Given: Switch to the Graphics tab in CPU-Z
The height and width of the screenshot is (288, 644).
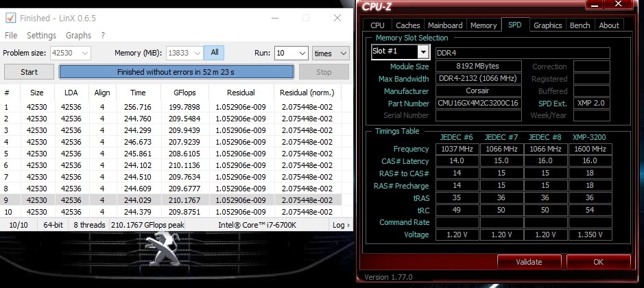Looking at the screenshot, I should 547,25.
